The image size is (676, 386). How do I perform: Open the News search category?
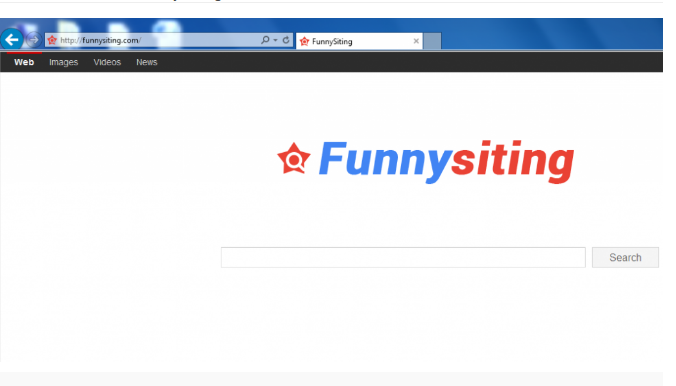pos(147,62)
